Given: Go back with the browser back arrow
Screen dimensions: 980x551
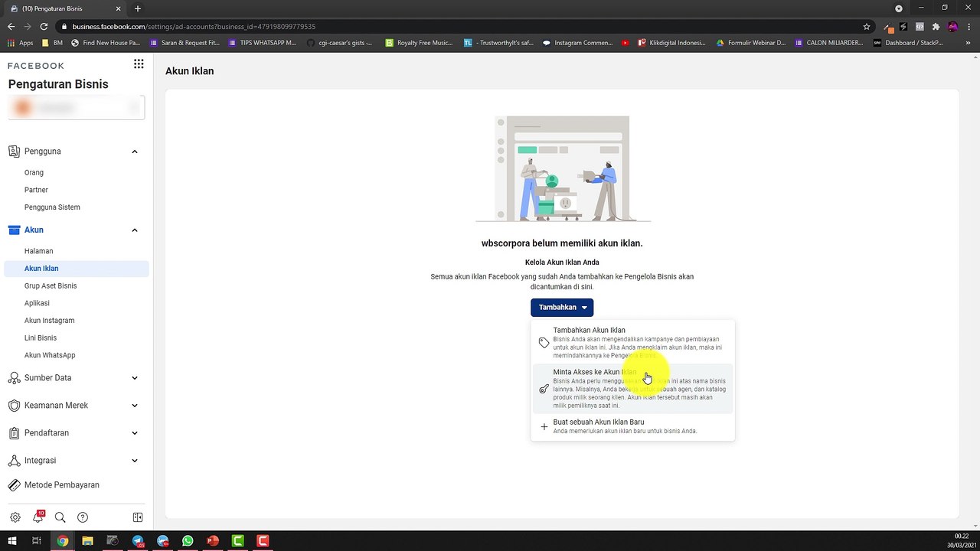Looking at the screenshot, I should (x=11, y=26).
